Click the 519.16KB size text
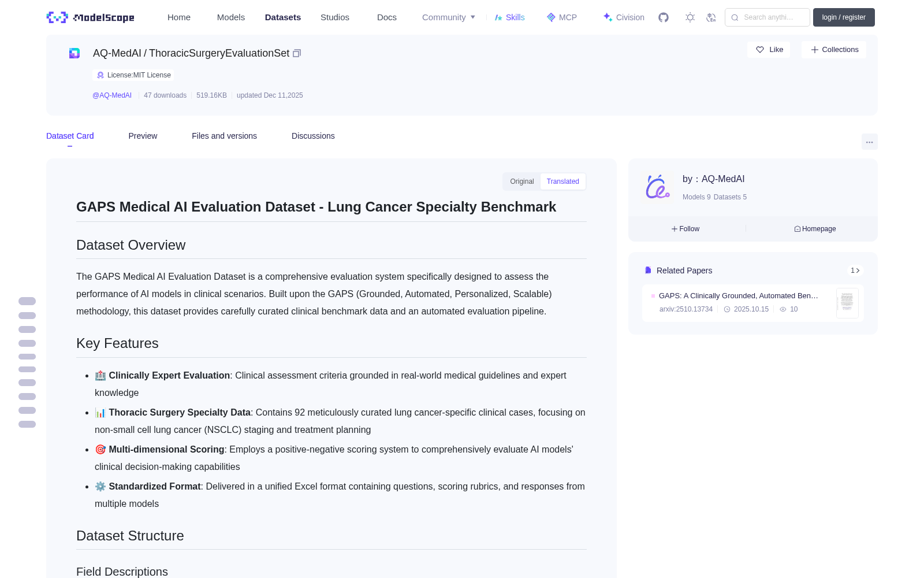The image size is (924, 578). pyautogui.click(x=211, y=95)
